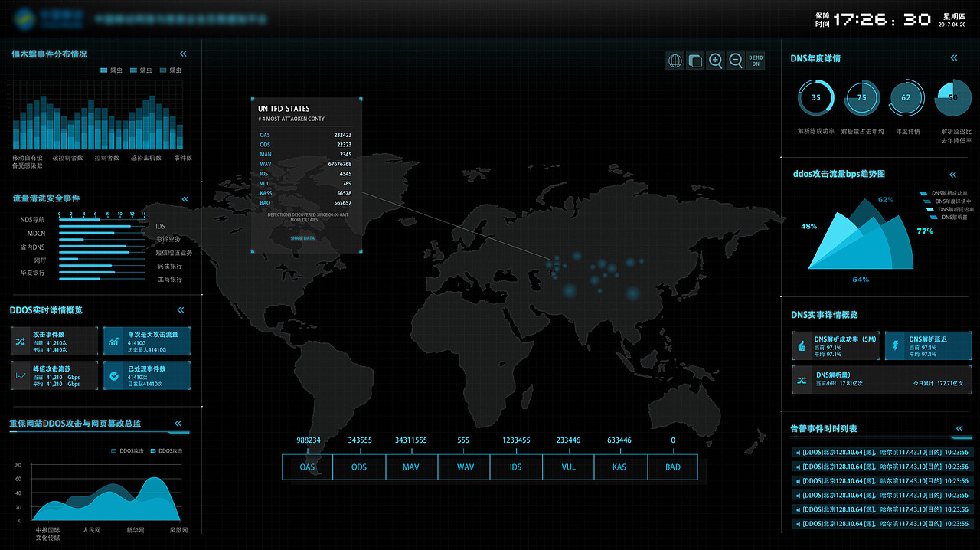Collapse the ddos攻击流量bps趋势图 panel
The height and width of the screenshot is (550, 980).
click(x=952, y=175)
